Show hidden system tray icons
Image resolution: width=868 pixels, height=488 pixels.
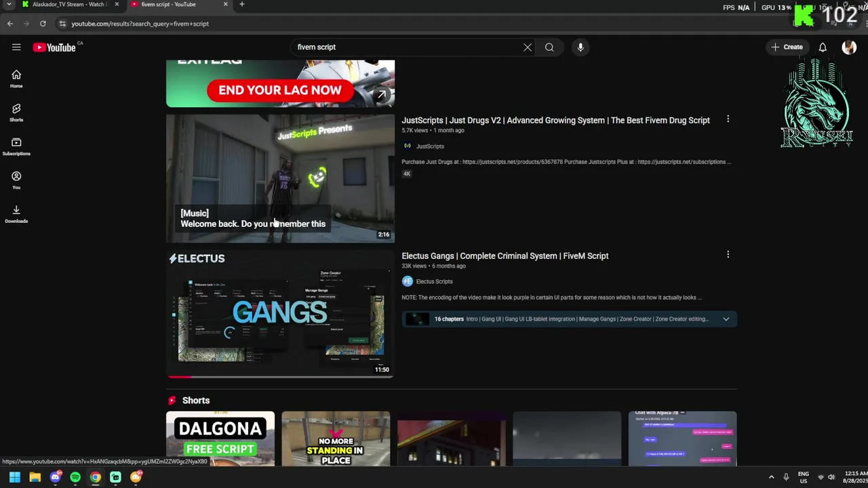771,477
